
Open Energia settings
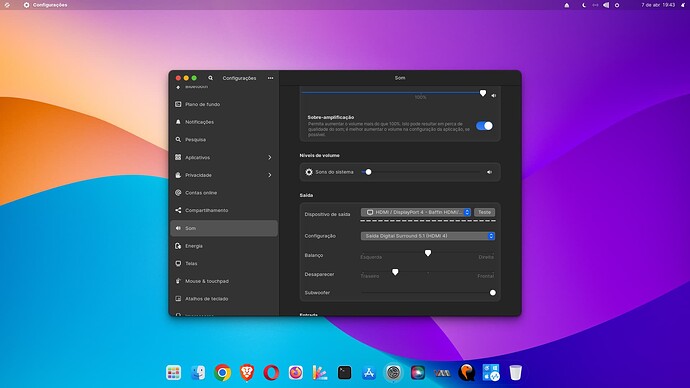point(224,246)
